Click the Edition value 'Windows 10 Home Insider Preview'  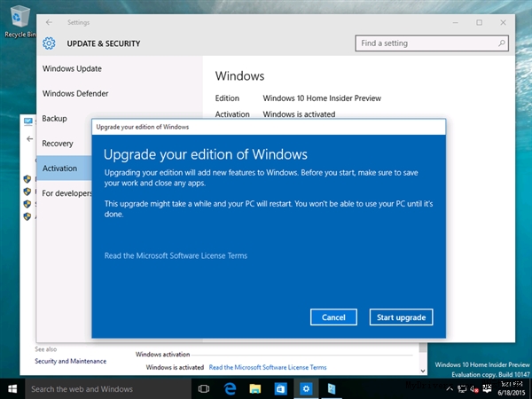[322, 98]
